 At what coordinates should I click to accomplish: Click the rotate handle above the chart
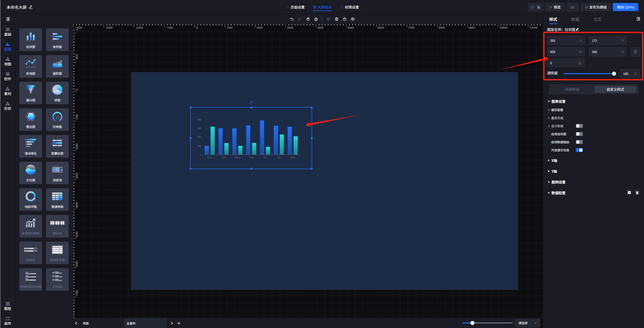(x=251, y=102)
